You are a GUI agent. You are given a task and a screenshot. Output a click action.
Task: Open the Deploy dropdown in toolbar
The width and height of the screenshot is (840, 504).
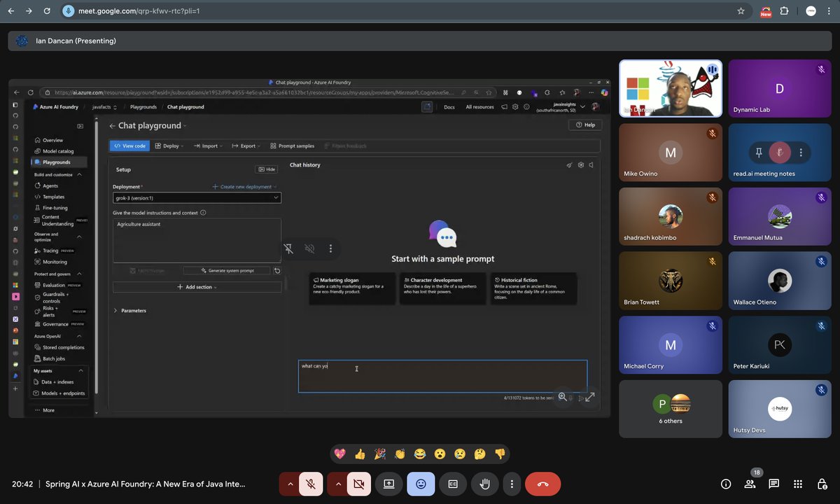(169, 146)
